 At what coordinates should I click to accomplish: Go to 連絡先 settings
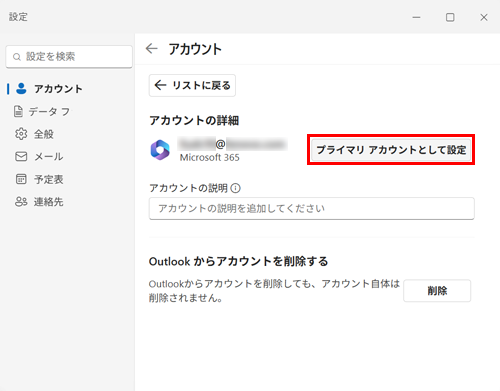48,202
